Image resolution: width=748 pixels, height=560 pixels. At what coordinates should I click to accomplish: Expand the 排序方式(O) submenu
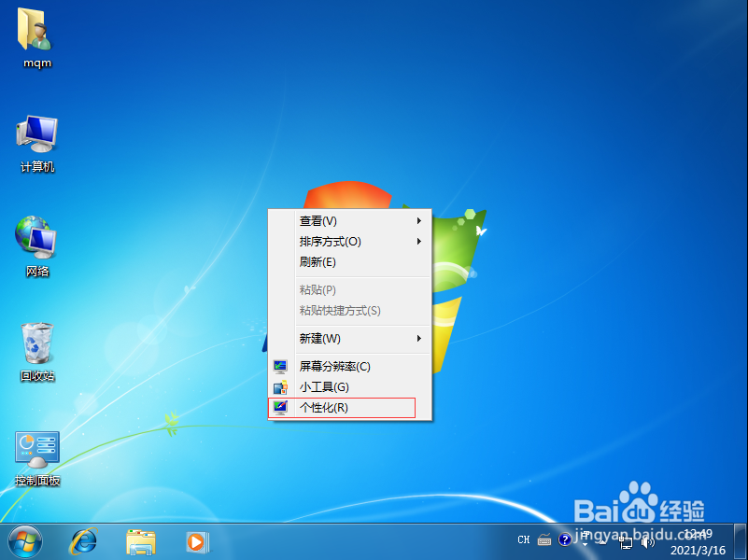click(328, 242)
